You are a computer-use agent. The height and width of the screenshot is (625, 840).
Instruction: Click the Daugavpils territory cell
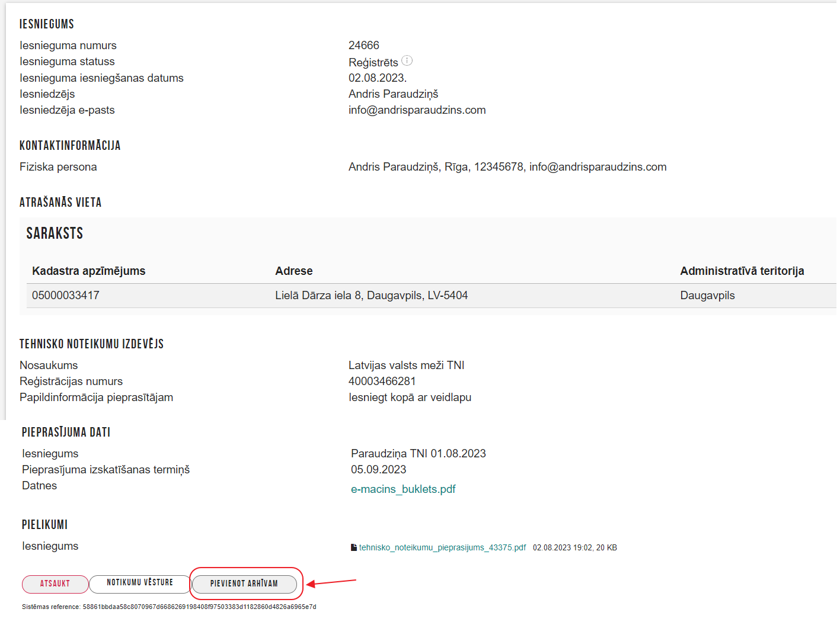coord(707,295)
